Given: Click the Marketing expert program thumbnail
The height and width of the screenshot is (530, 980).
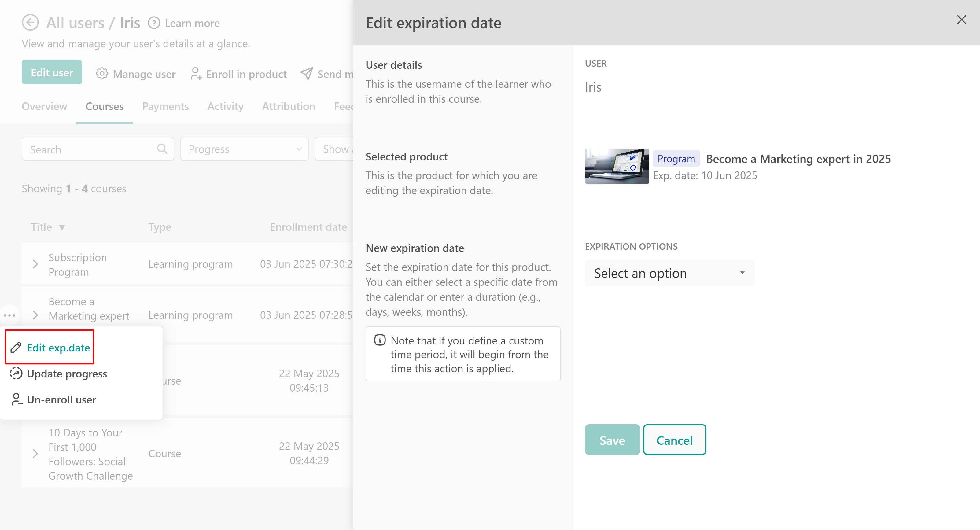Looking at the screenshot, I should (x=617, y=166).
